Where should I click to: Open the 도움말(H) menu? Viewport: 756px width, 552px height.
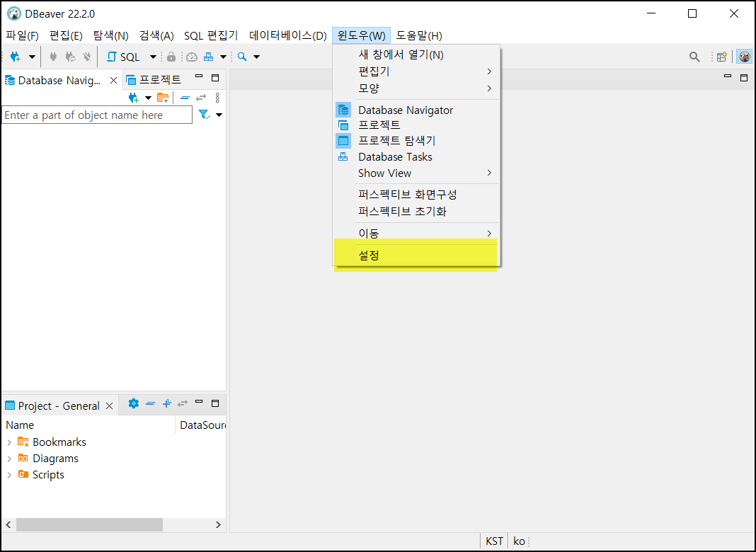pos(419,35)
